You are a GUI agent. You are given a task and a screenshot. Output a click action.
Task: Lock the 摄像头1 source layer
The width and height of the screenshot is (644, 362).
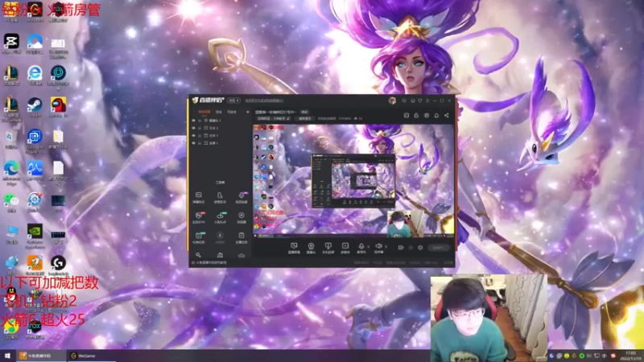[200, 121]
